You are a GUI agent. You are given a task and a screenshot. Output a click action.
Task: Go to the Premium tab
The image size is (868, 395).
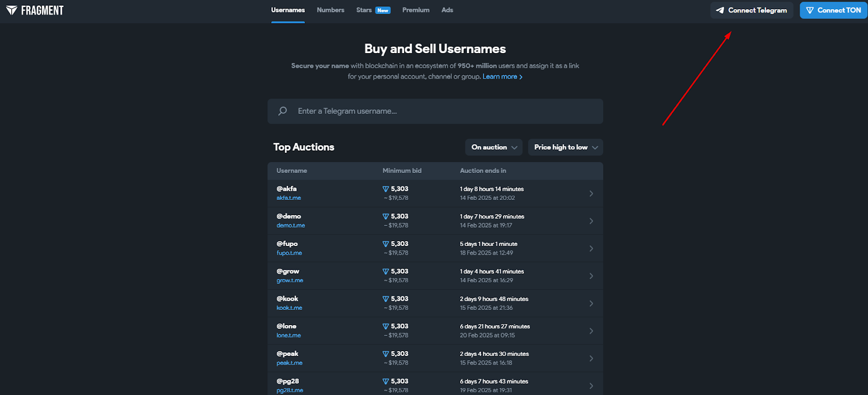point(416,10)
